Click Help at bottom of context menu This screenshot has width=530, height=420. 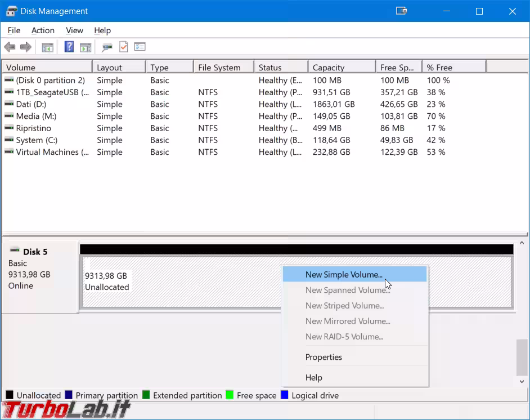(x=314, y=377)
